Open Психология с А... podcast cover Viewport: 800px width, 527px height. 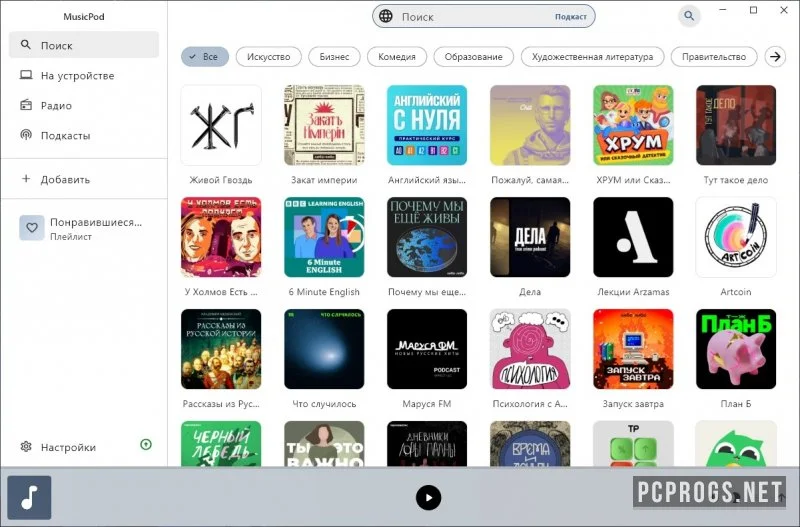click(x=530, y=349)
